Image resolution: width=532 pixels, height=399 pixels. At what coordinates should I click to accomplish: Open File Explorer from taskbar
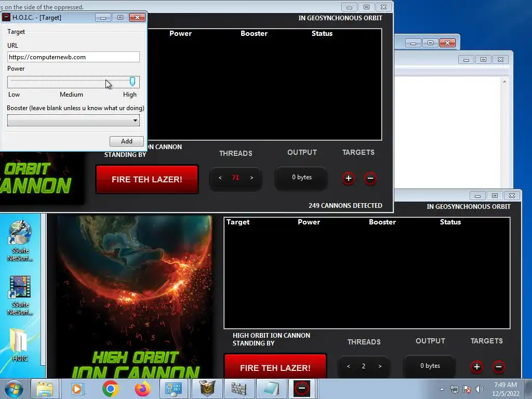45,389
